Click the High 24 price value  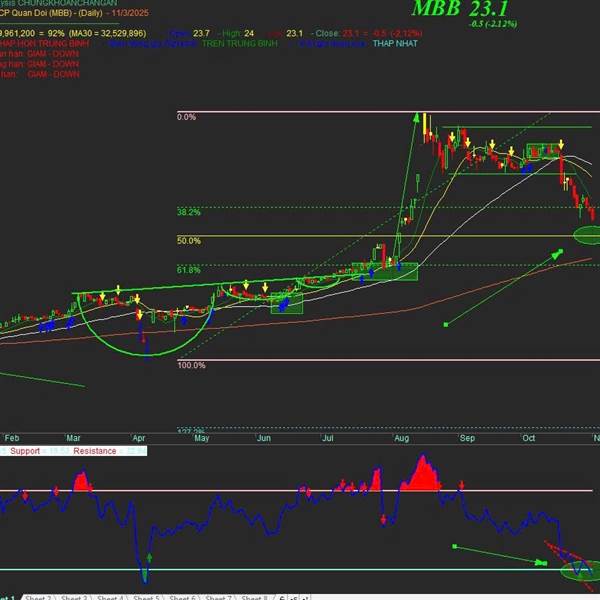[x=238, y=33]
